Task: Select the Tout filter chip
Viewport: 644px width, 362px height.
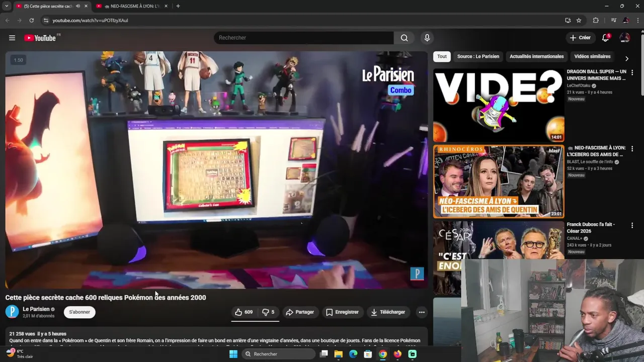Action: [442, 56]
